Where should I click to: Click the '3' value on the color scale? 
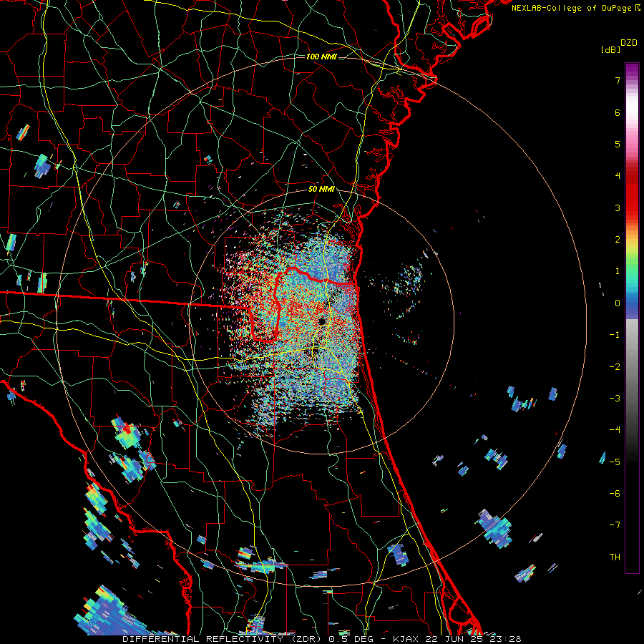point(618,208)
